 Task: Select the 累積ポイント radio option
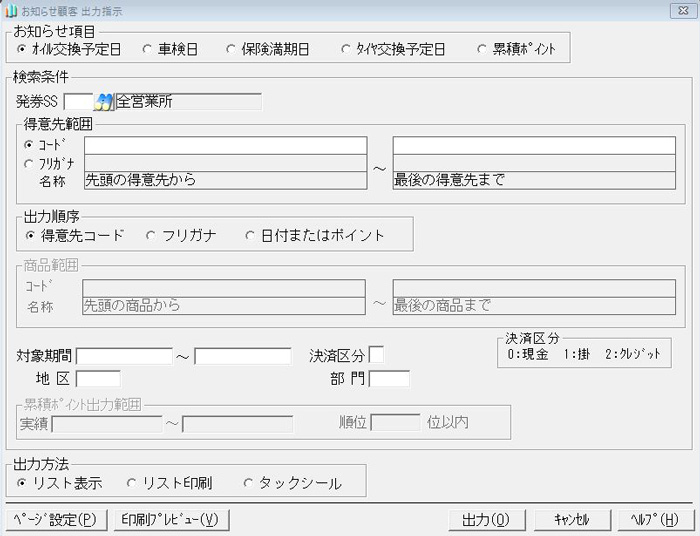485,48
